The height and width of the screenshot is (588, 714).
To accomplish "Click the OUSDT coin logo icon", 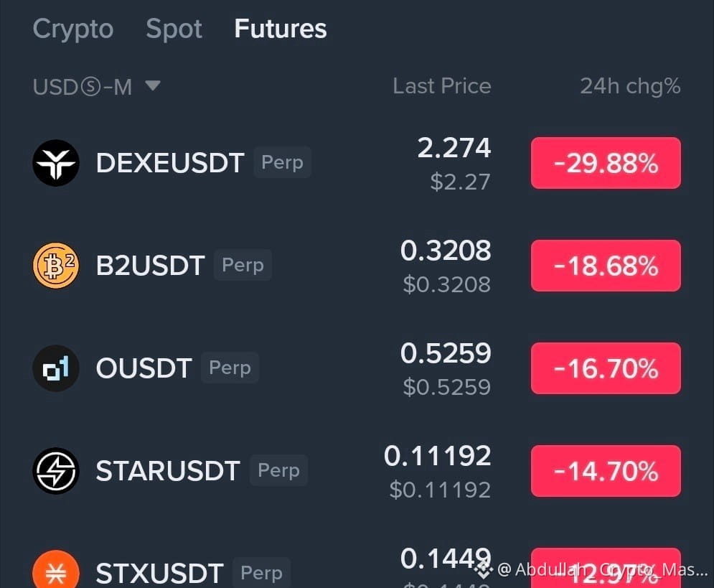I will tap(56, 368).
